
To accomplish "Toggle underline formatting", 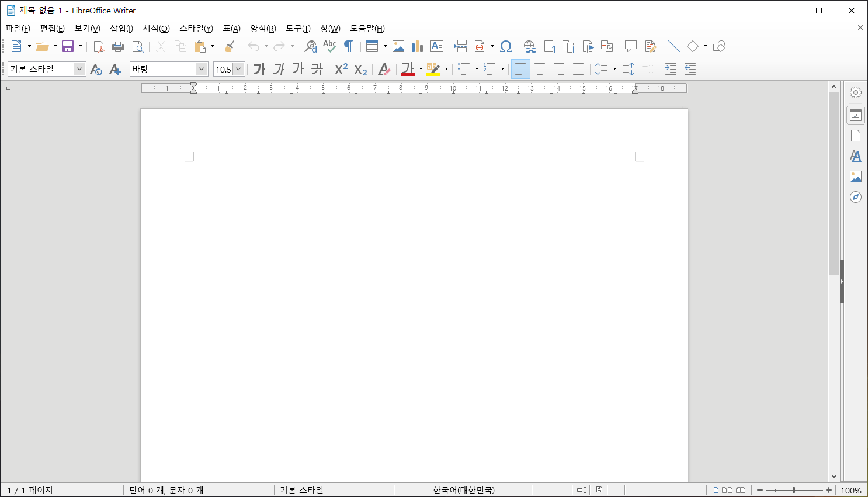I will point(298,69).
